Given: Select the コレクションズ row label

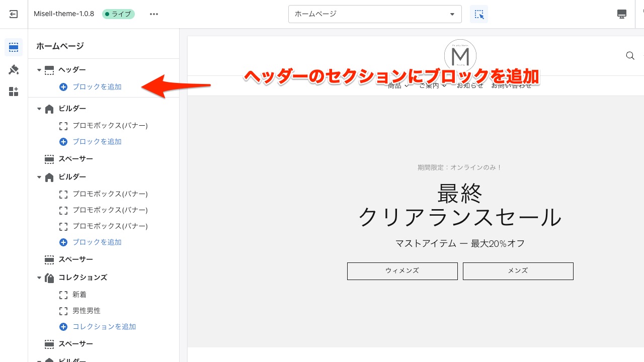Looking at the screenshot, I should pyautogui.click(x=83, y=278).
